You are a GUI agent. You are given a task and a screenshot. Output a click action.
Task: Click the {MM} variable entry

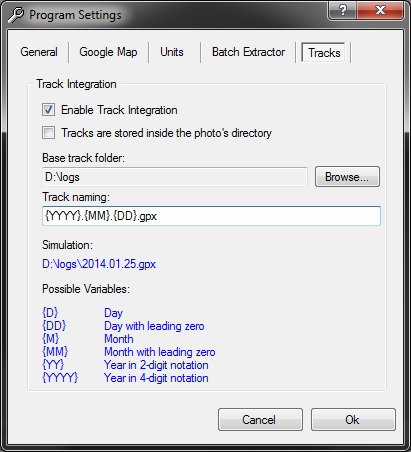click(x=55, y=352)
